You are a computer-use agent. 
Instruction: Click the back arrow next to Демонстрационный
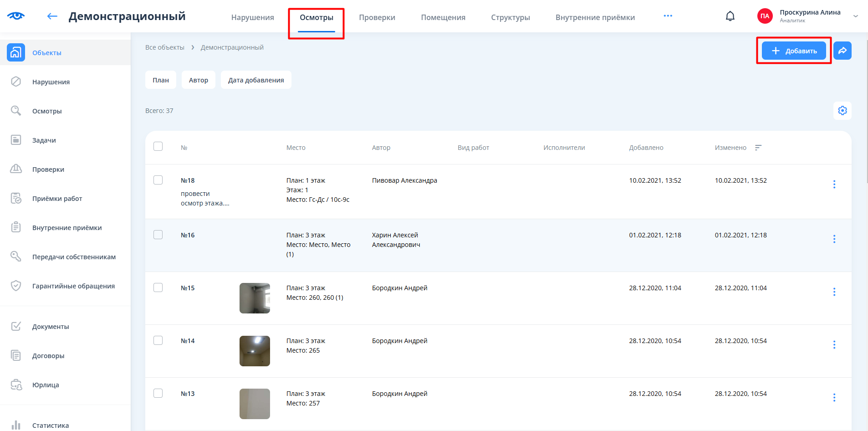52,16
